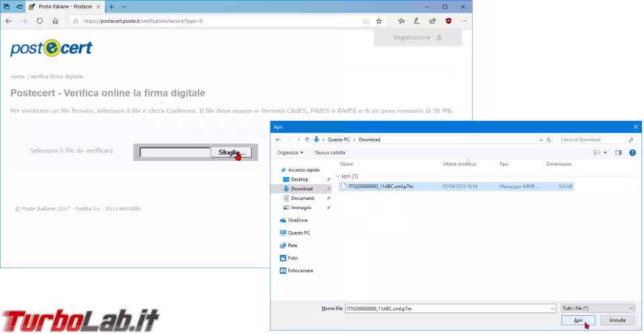This screenshot has height=334, width=644.
Task: Show tab previews chevron
Action: 123,7
